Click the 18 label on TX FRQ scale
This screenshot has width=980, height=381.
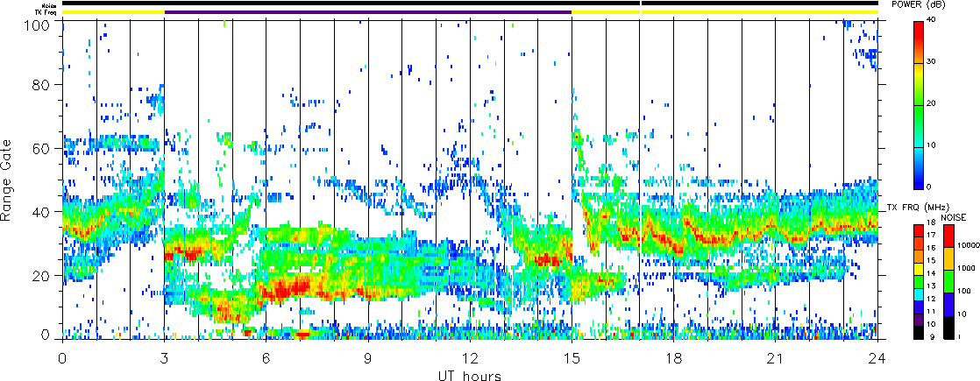(930, 223)
